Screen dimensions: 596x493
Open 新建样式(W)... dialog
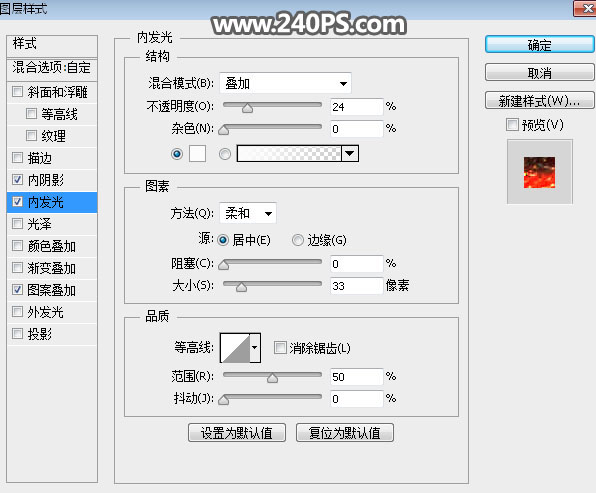pyautogui.click(x=539, y=100)
